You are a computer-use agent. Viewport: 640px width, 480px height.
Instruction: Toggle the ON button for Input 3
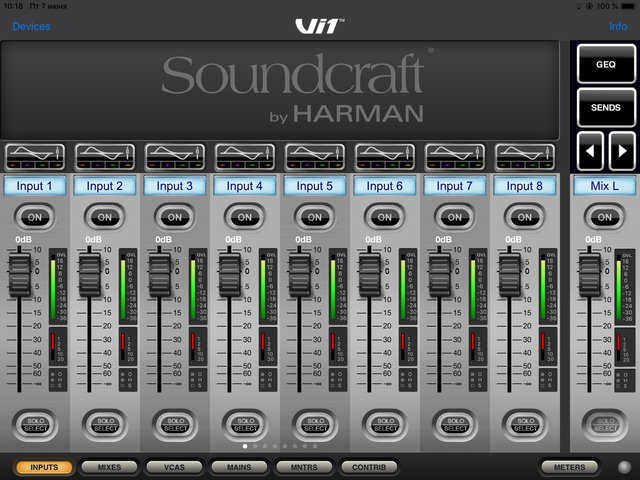click(x=175, y=217)
